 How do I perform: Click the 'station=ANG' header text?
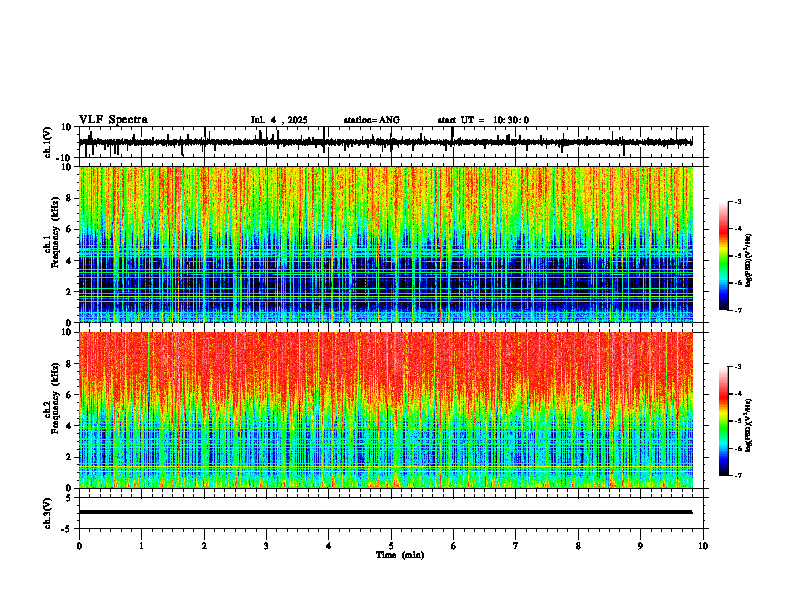pos(371,120)
